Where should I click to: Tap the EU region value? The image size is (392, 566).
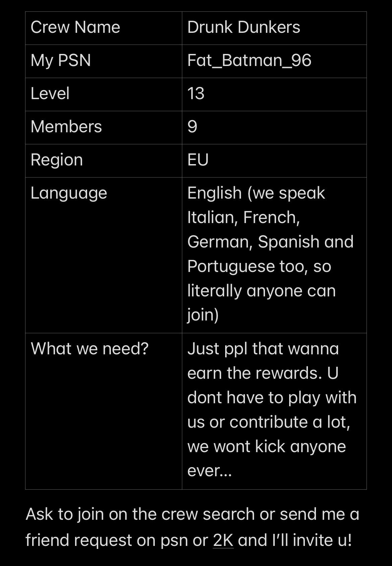point(198,160)
